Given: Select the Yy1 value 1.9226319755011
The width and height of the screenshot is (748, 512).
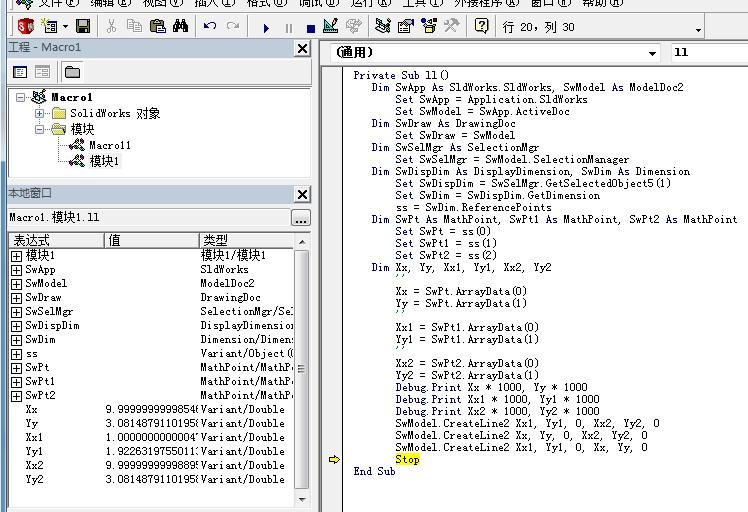Looking at the screenshot, I should (x=151, y=451).
